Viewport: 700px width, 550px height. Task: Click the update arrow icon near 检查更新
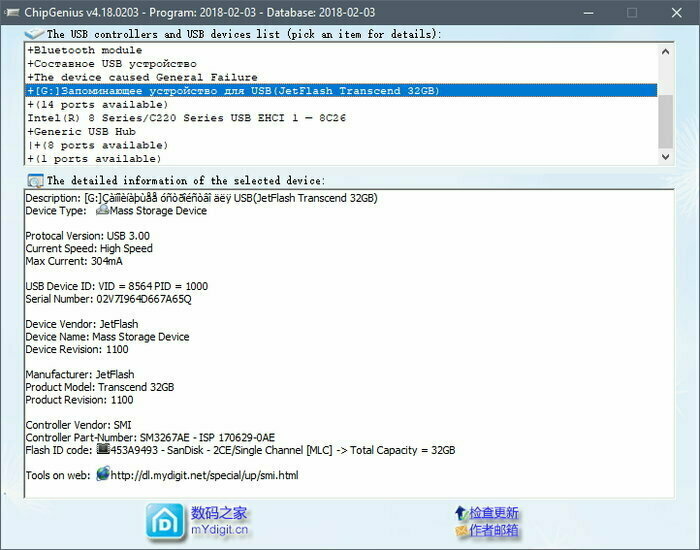coord(461,513)
